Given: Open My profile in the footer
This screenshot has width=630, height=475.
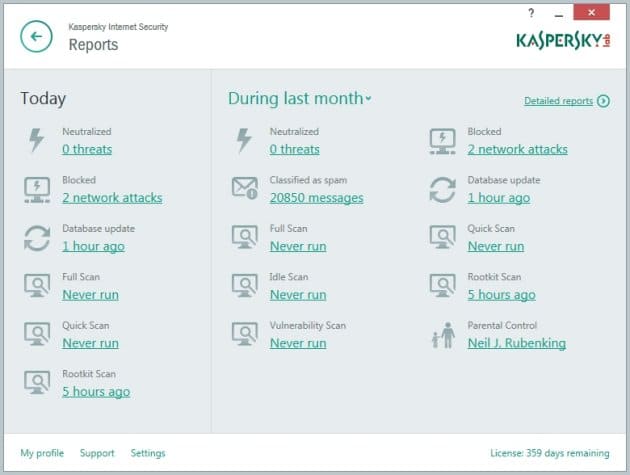Looking at the screenshot, I should coord(42,453).
